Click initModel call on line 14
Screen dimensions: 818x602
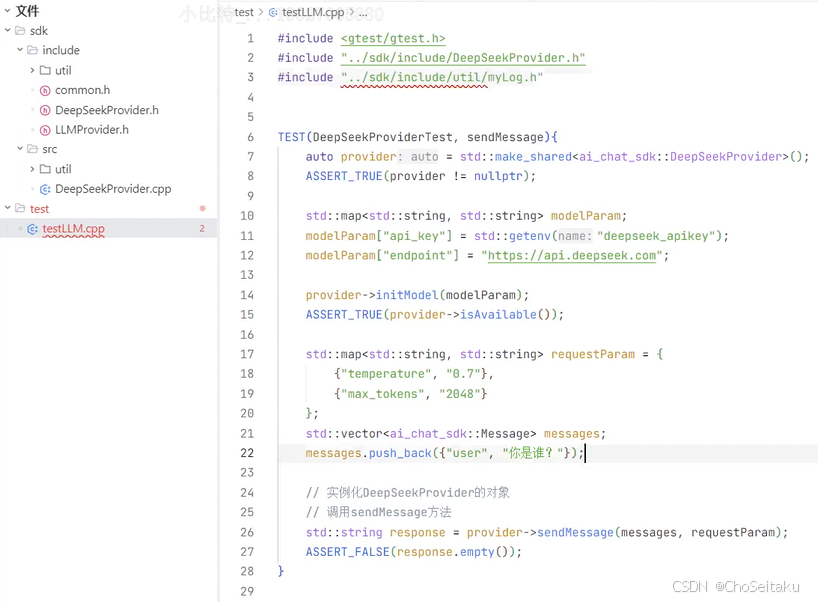(x=407, y=295)
